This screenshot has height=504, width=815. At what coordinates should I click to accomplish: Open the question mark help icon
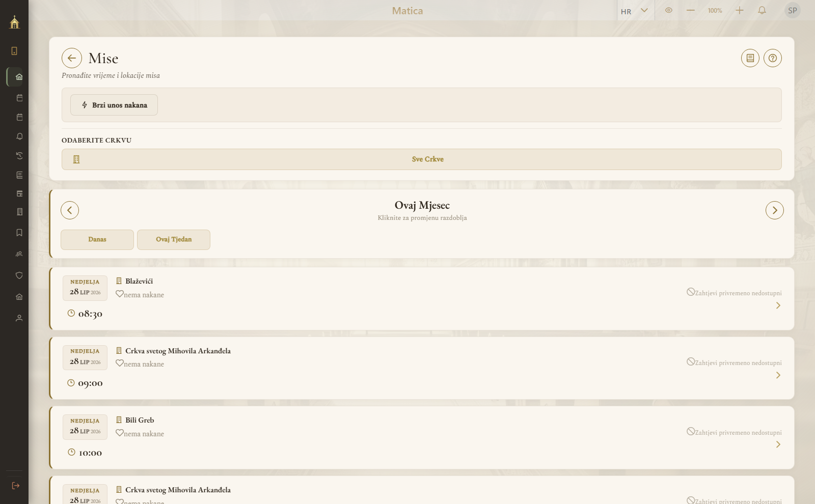pyautogui.click(x=773, y=58)
